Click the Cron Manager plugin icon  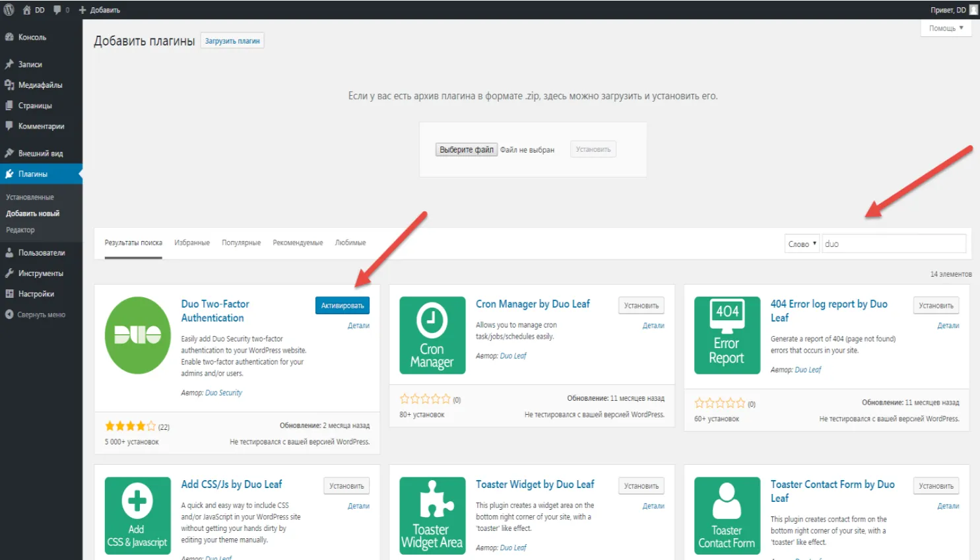pyautogui.click(x=432, y=335)
